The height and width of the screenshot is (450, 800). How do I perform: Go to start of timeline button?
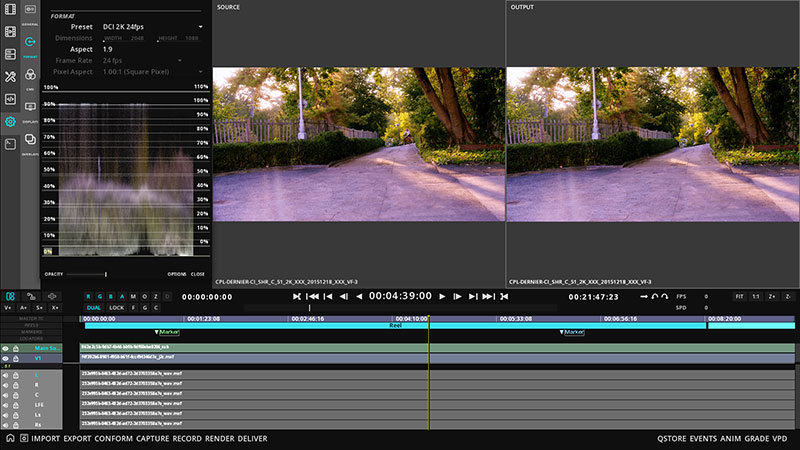pos(312,296)
